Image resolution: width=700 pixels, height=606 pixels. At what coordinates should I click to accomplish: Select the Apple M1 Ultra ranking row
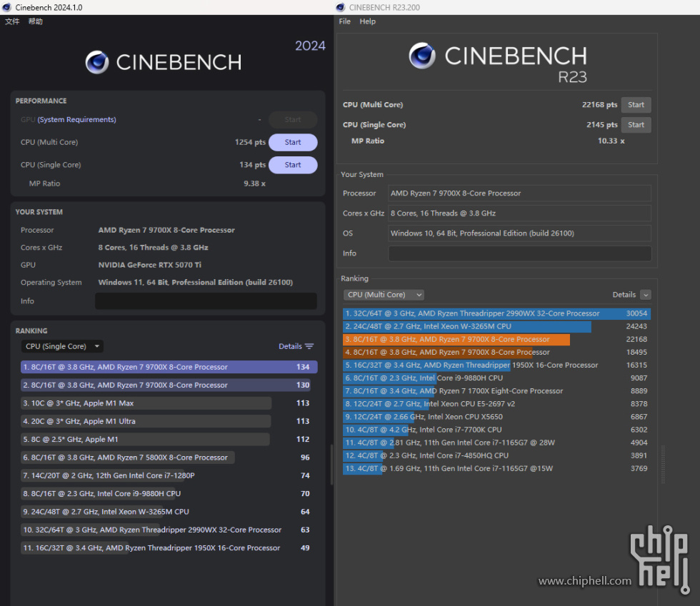(169, 421)
